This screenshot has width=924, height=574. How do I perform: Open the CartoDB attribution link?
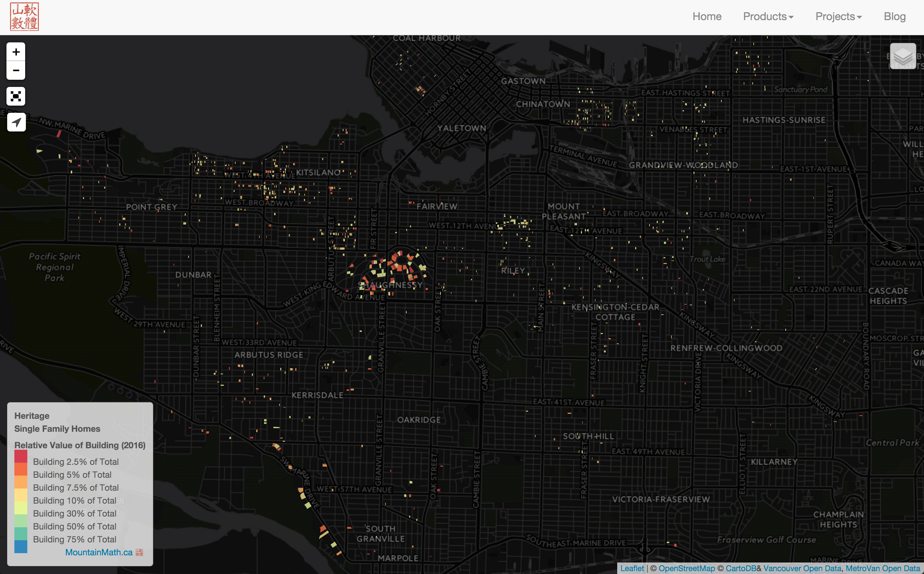coord(741,568)
